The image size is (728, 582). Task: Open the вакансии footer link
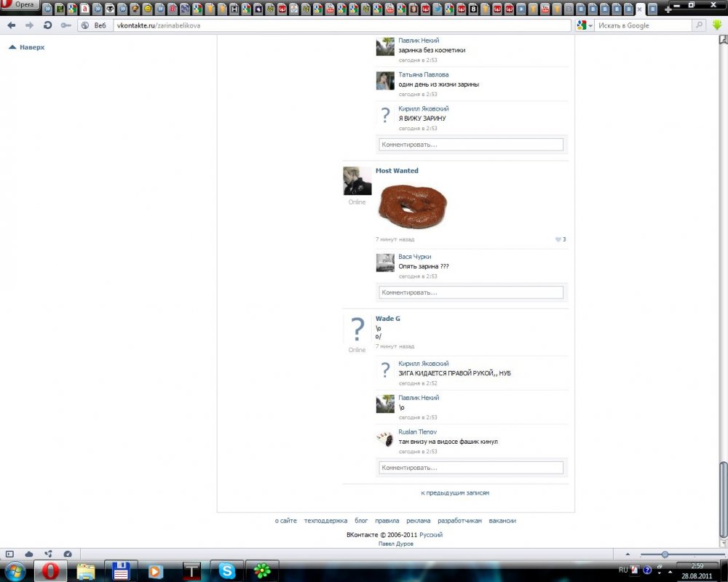pos(502,521)
